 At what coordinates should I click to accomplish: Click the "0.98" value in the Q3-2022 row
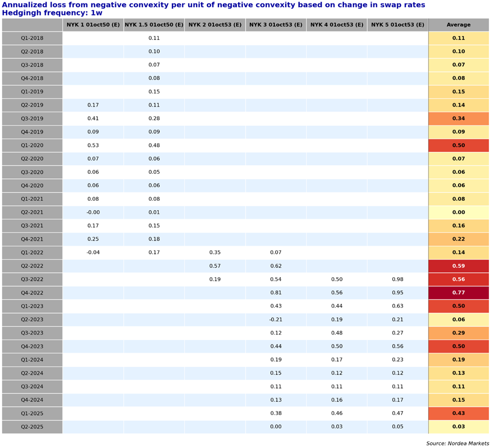tap(398, 279)
